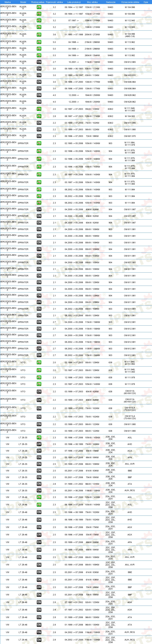The image size is (152, 644).
Task: Click the ON icon in the 09.1996 -> 07.2000 row
Action: coord(39,89)
